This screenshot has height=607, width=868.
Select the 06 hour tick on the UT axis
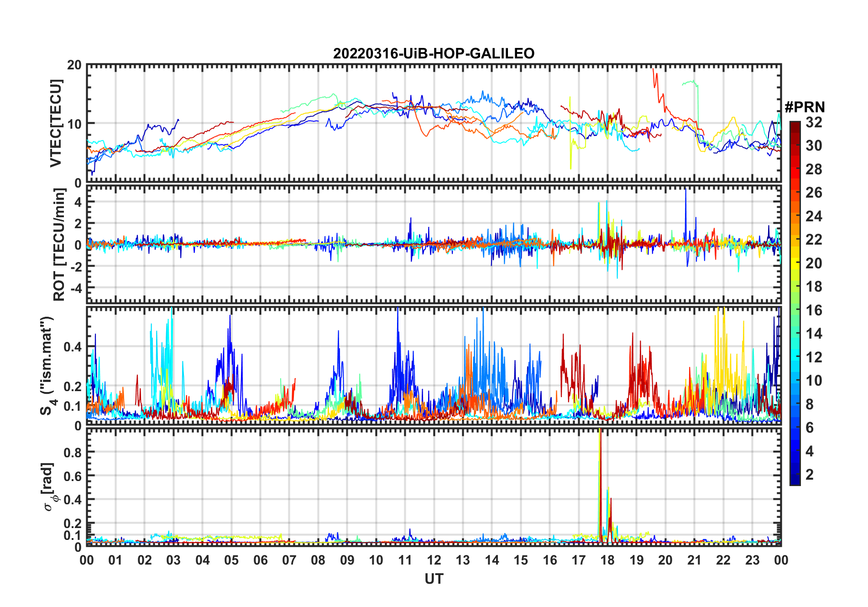pos(261,560)
